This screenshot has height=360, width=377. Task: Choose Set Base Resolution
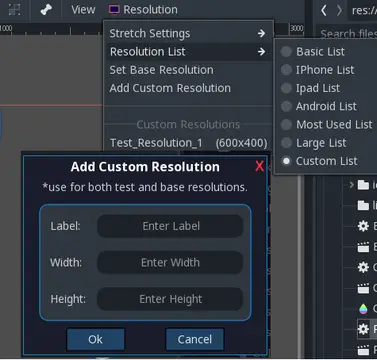click(x=188, y=70)
